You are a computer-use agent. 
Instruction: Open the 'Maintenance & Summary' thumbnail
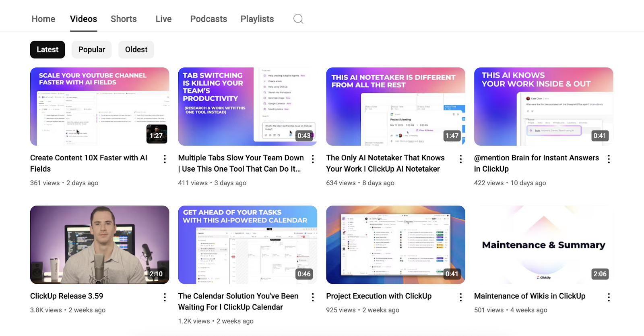543,245
